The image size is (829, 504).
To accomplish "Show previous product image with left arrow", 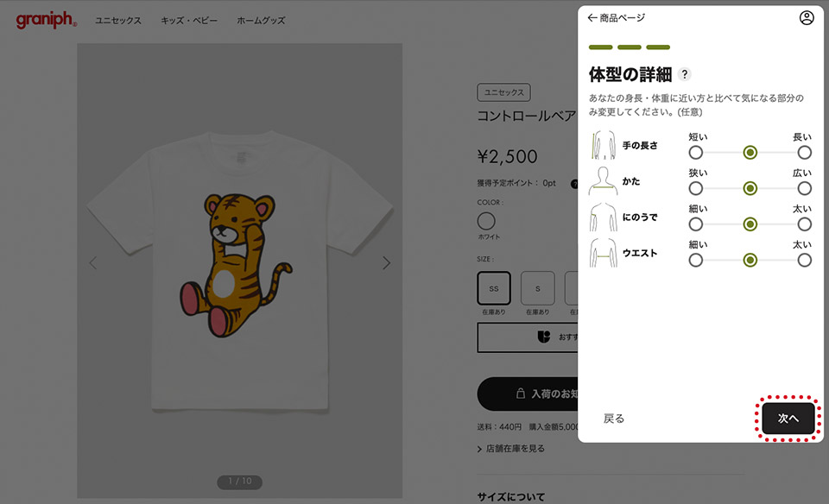I will [93, 262].
